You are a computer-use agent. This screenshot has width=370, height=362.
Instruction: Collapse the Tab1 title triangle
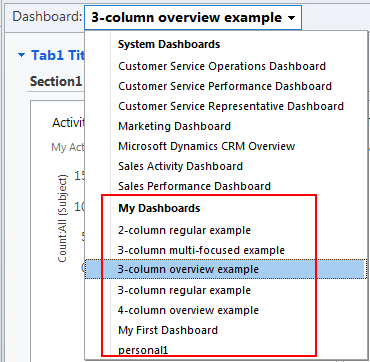click(x=22, y=55)
